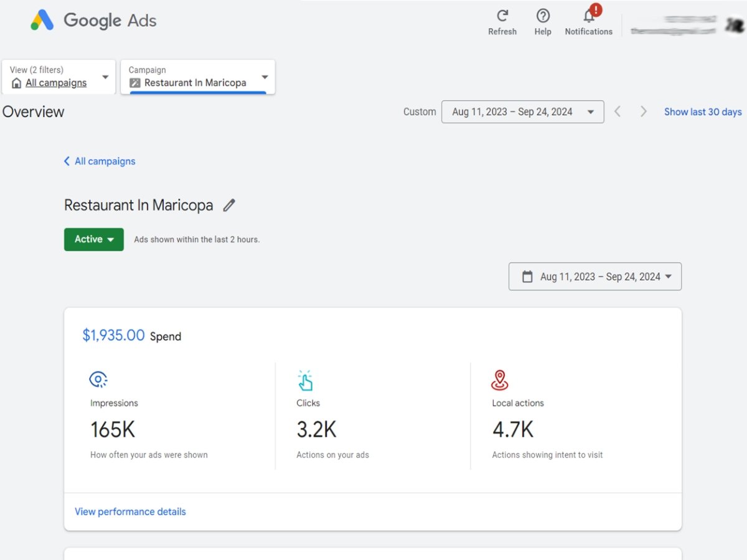Click the Restaurant In Maricopa campaign title

coord(138,205)
